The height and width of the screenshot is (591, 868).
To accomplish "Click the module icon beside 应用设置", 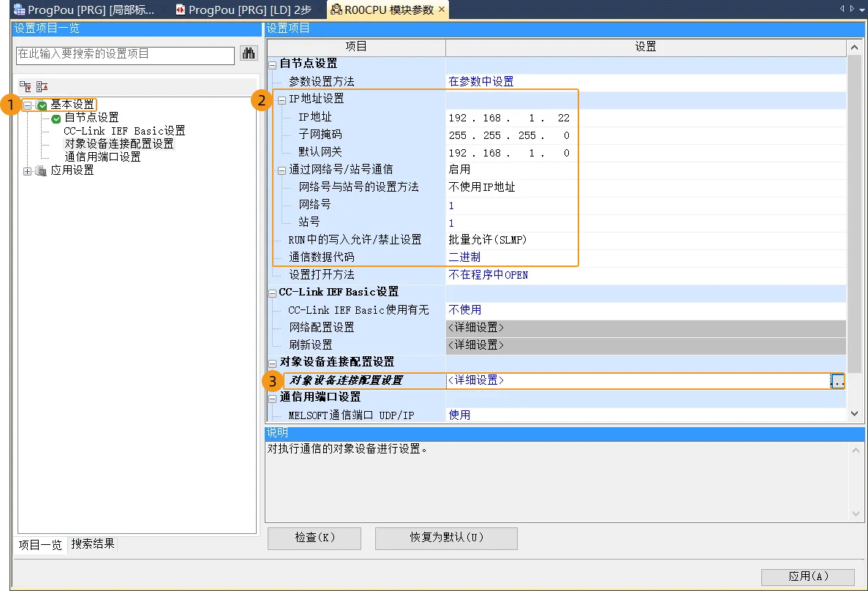I will point(42,171).
